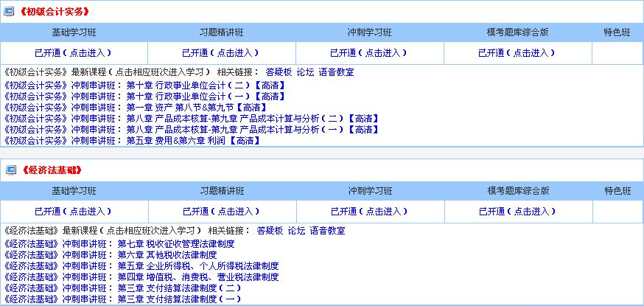
Task: Open 答疑板 link in 初级会计实务 section
Action: [x=279, y=73]
